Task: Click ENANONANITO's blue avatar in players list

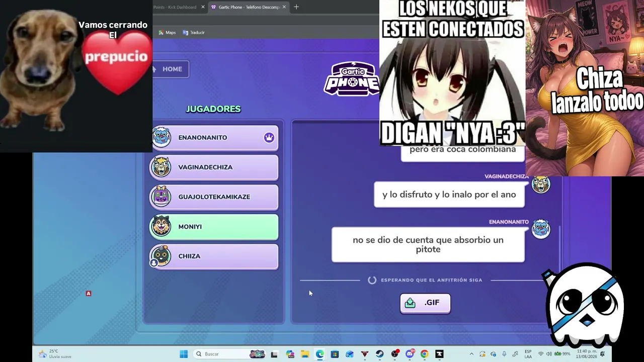Action: [x=162, y=137]
